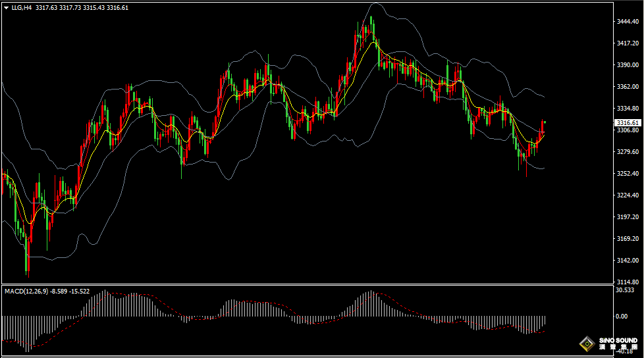
Task: Click the red dashed MACD signal line end
Action: tap(544, 331)
